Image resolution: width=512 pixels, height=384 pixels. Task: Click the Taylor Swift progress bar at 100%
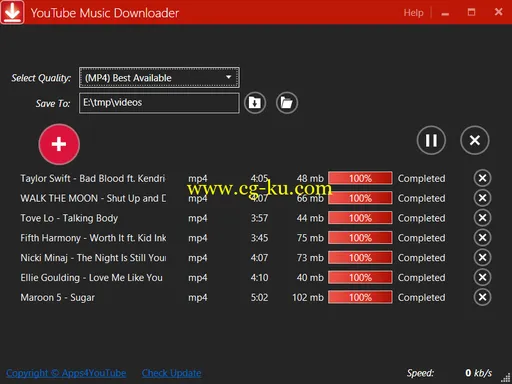(x=360, y=178)
